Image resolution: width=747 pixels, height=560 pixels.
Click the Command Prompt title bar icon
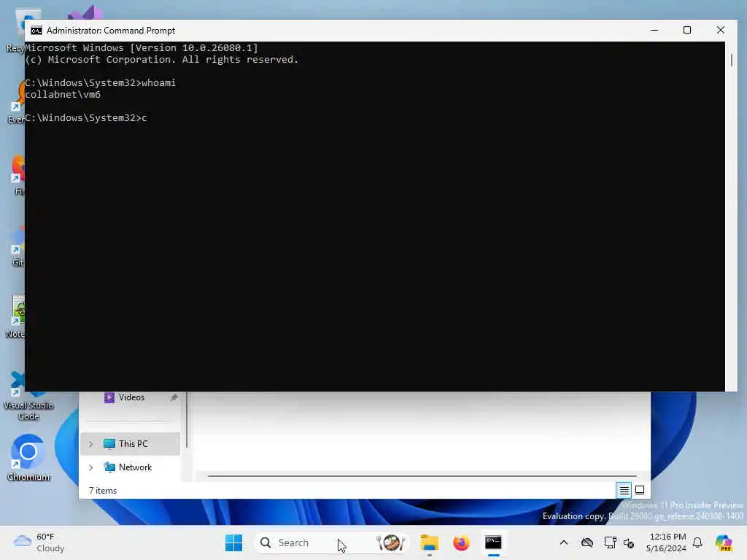tap(36, 31)
